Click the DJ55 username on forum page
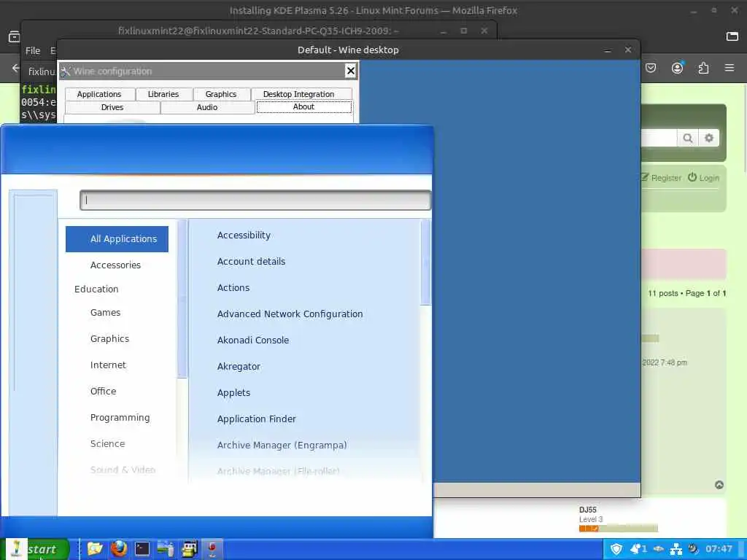747x560 pixels. (588, 510)
